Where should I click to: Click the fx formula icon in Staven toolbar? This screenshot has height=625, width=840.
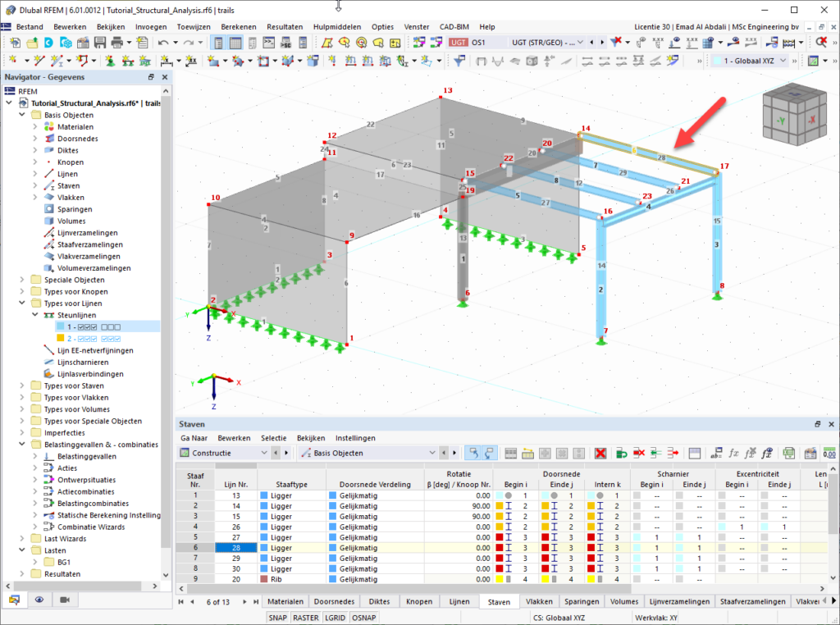point(733,453)
